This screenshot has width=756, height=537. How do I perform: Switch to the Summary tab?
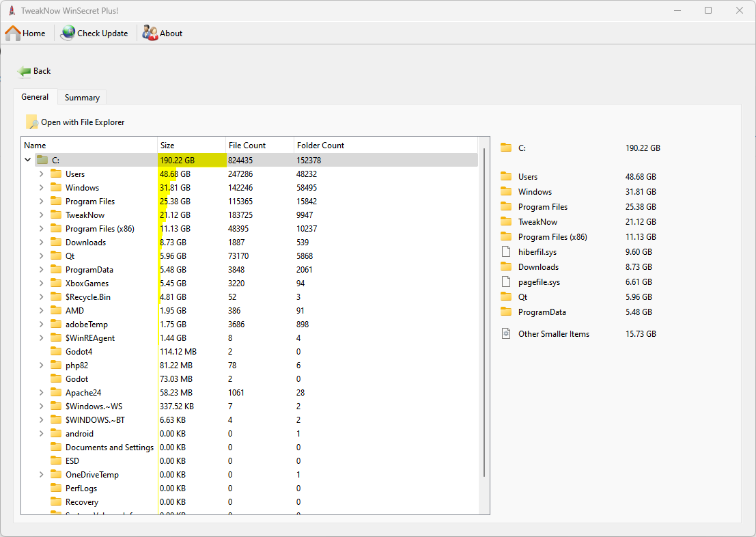click(82, 98)
